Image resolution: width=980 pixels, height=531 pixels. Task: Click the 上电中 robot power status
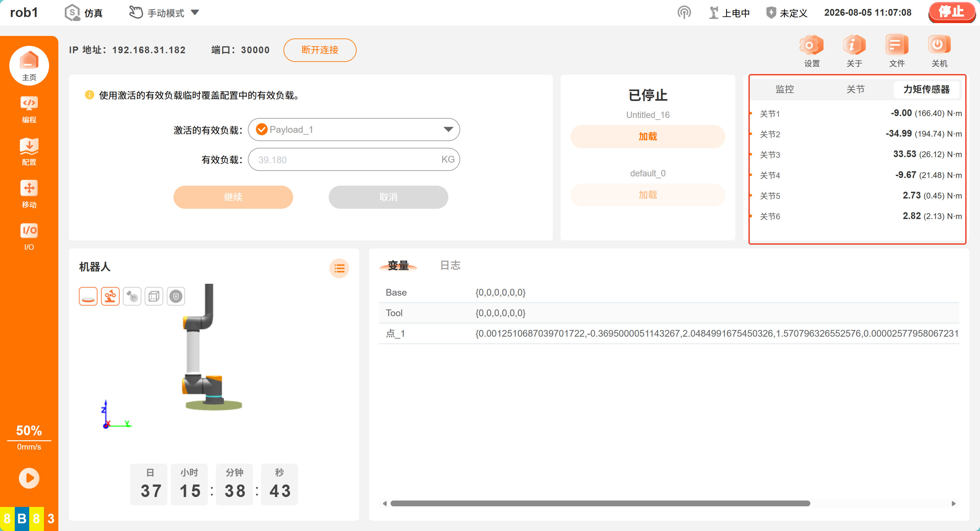pos(729,13)
